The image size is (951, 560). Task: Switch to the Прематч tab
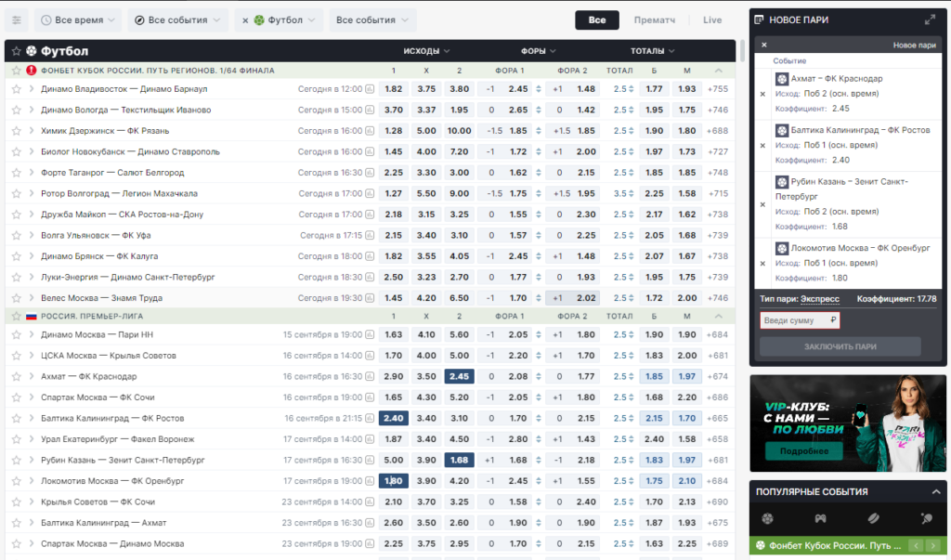[655, 20]
